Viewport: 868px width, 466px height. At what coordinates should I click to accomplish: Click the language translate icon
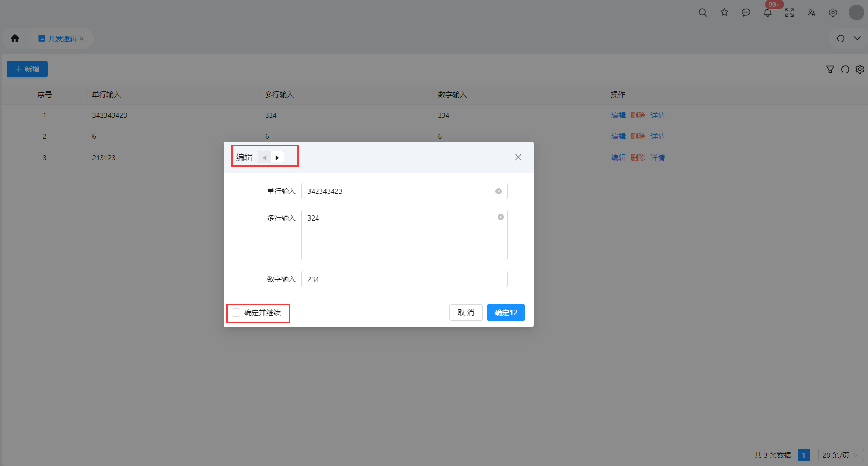pyautogui.click(x=811, y=12)
